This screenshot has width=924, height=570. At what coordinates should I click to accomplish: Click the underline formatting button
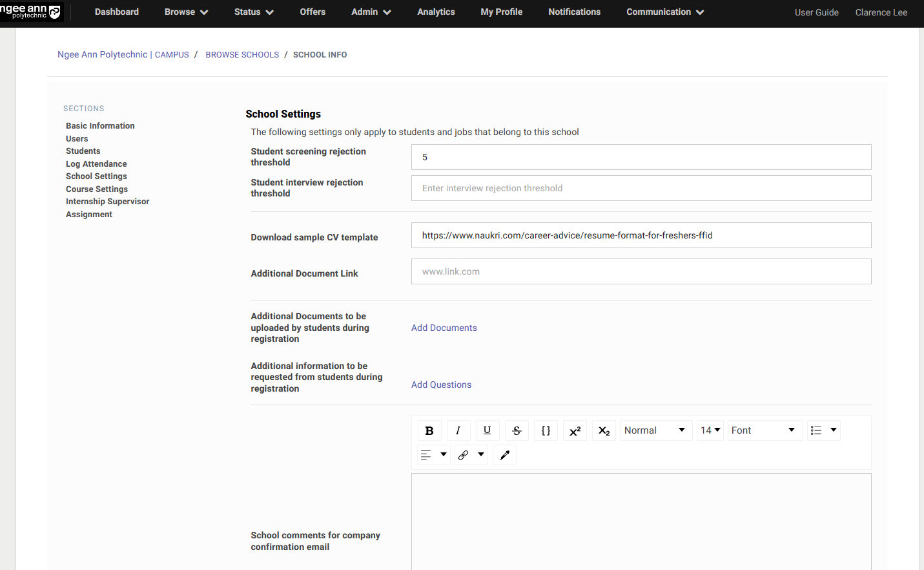pyautogui.click(x=487, y=430)
